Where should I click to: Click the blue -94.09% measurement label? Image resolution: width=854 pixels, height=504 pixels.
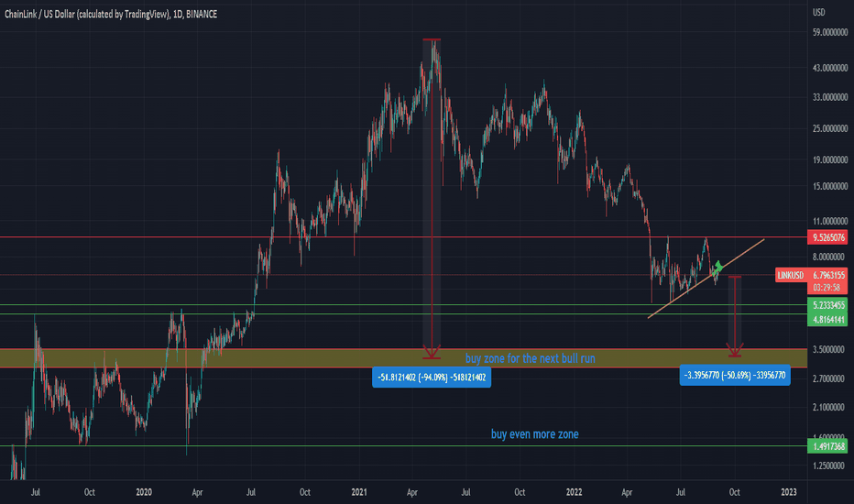coord(432,377)
